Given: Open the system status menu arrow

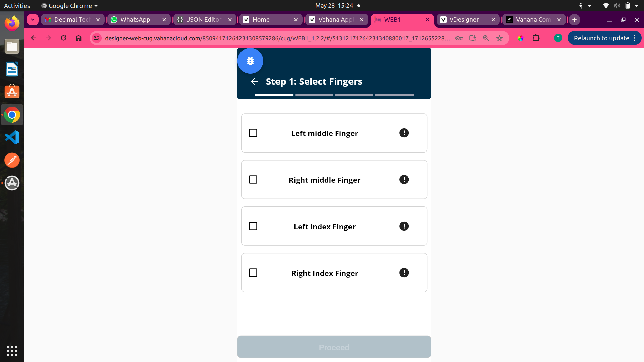Looking at the screenshot, I should (x=636, y=6).
